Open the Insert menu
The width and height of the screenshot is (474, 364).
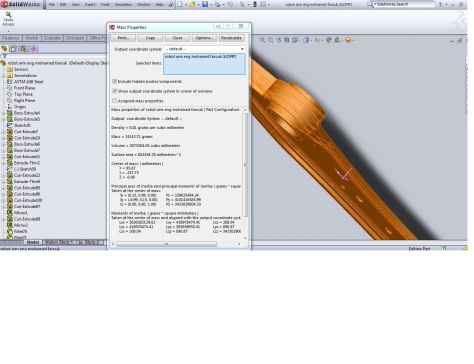[x=90, y=5]
